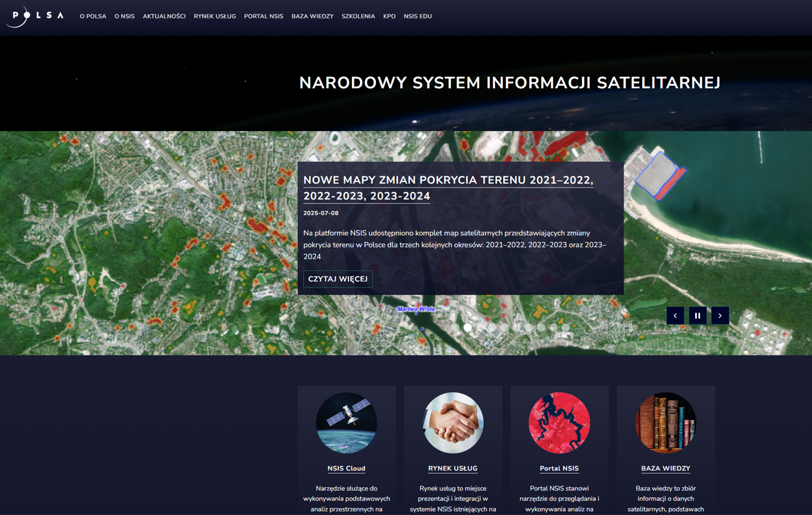Open the O POLSA menu
The width and height of the screenshot is (812, 515).
(x=93, y=17)
